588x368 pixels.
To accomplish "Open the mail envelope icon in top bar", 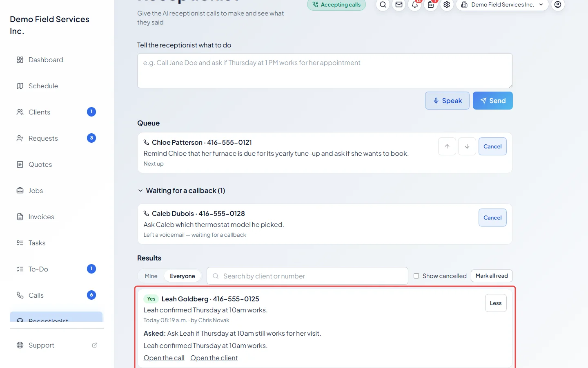I will tap(399, 5).
